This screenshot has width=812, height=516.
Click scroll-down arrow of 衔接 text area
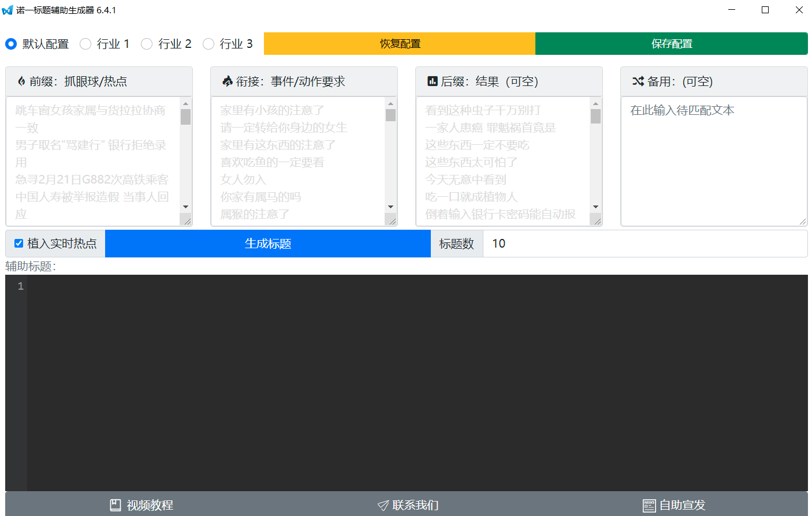coord(390,207)
